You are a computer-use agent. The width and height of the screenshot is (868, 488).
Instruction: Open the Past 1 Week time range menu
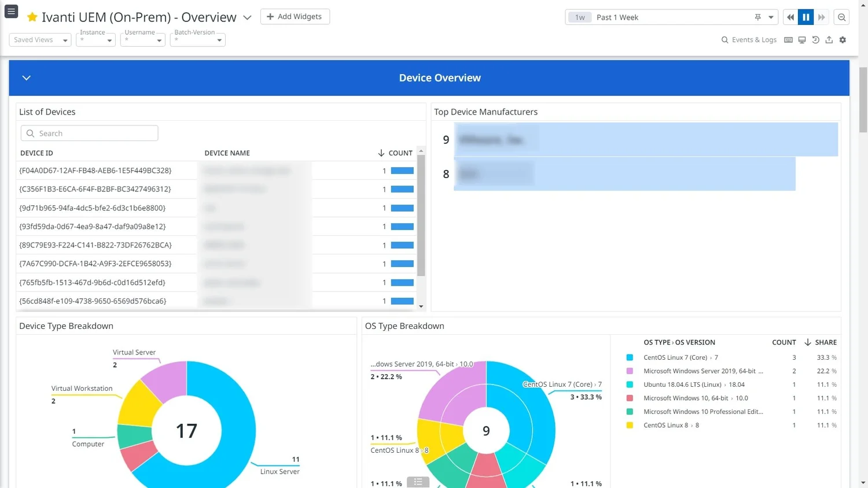pos(617,17)
